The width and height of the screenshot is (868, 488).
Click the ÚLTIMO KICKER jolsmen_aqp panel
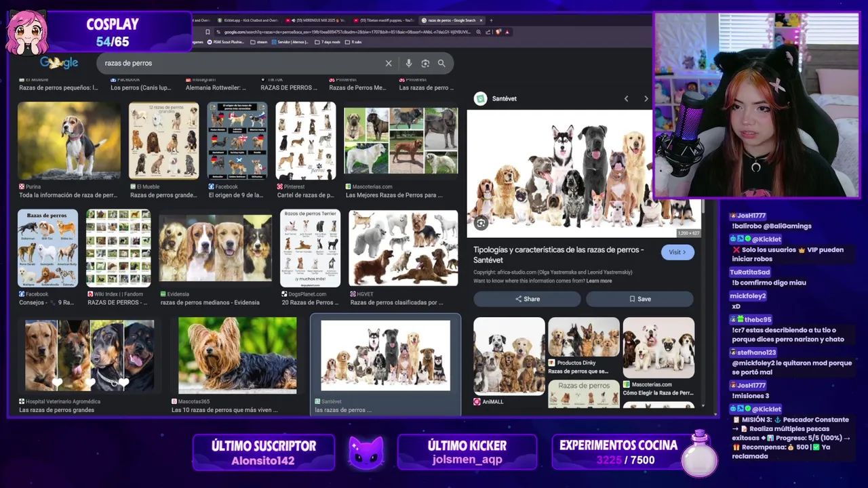pyautogui.click(x=467, y=453)
